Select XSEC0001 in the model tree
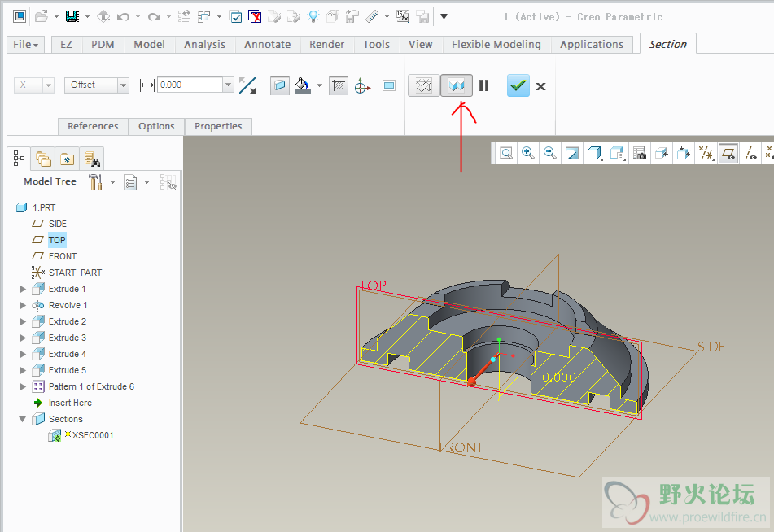 92,435
